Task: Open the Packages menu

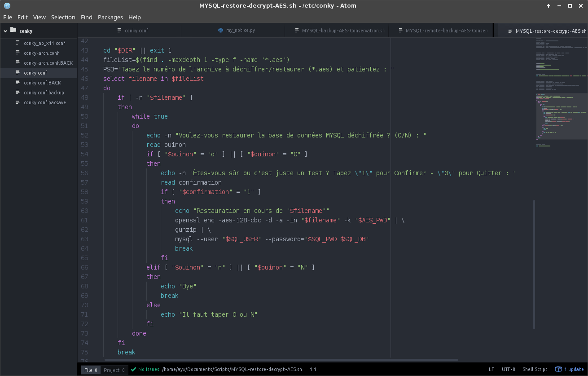Action: tap(110, 17)
